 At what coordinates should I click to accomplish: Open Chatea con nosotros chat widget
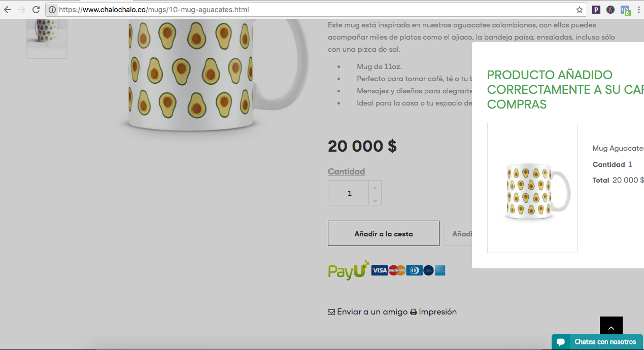tap(597, 342)
